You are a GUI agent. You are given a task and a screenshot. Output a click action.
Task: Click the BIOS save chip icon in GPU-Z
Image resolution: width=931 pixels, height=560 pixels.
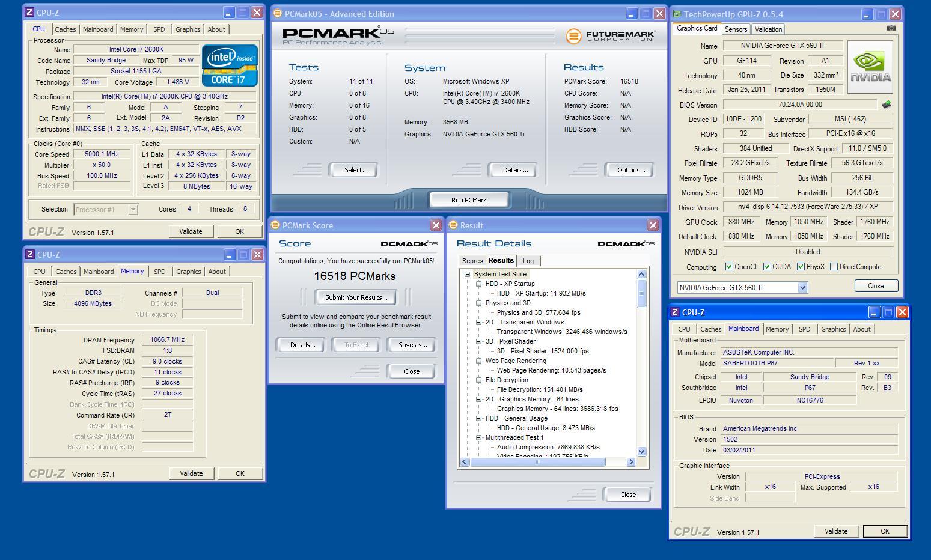886,105
